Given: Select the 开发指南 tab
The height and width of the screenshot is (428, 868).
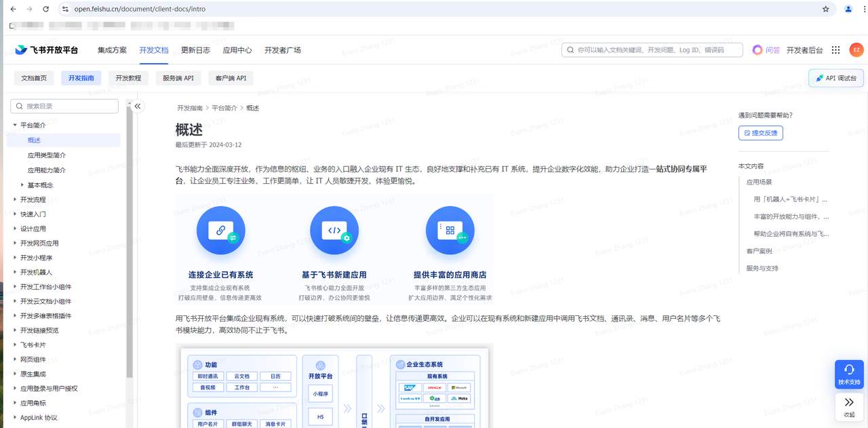Looking at the screenshot, I should point(81,78).
